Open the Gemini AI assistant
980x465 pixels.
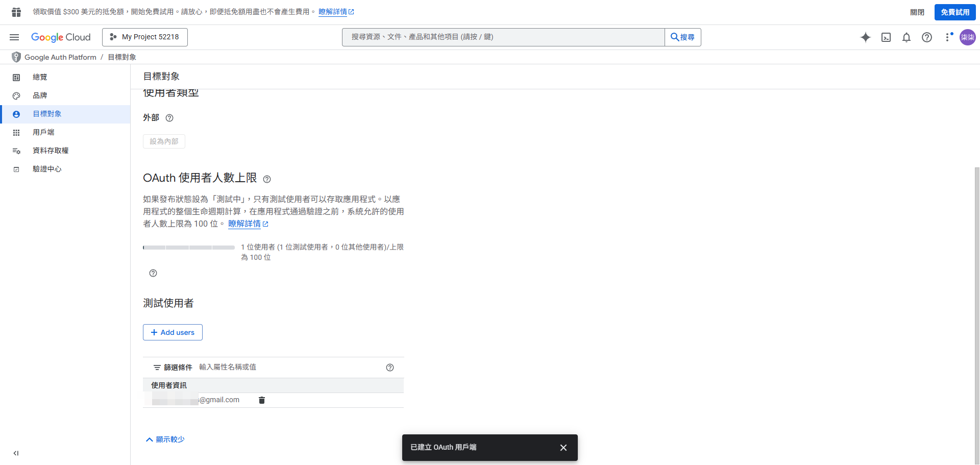[x=866, y=37]
